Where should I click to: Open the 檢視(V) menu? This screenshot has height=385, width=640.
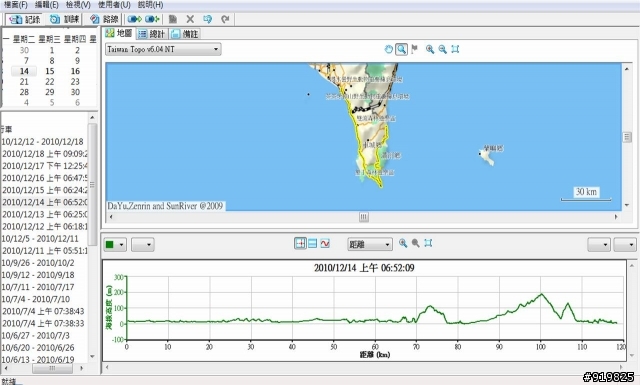78,5
